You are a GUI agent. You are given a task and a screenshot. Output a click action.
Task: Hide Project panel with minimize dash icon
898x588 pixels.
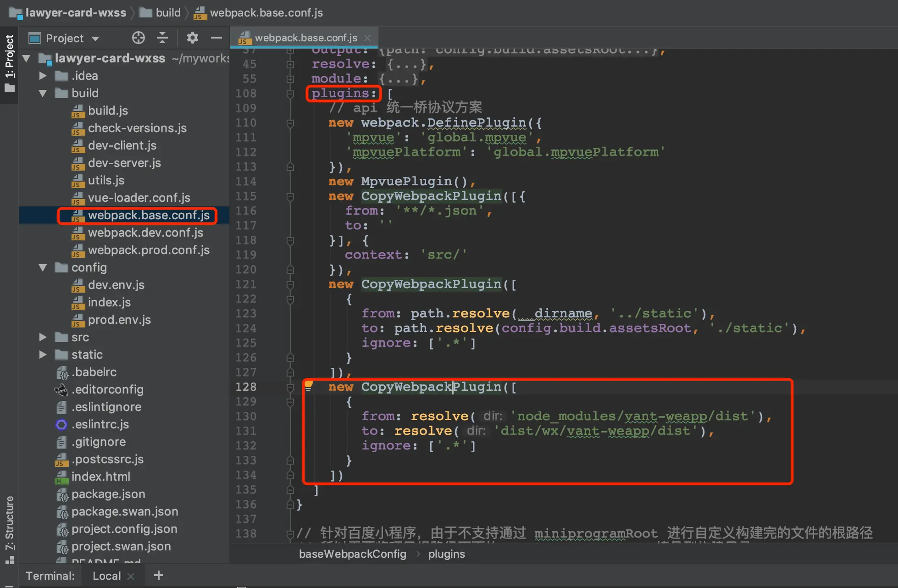[x=216, y=38]
